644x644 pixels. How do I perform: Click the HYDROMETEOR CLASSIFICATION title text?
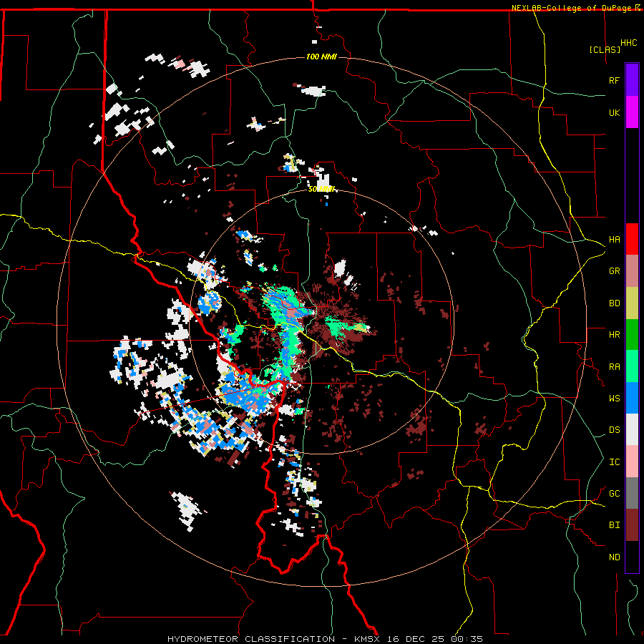[x=251, y=639]
